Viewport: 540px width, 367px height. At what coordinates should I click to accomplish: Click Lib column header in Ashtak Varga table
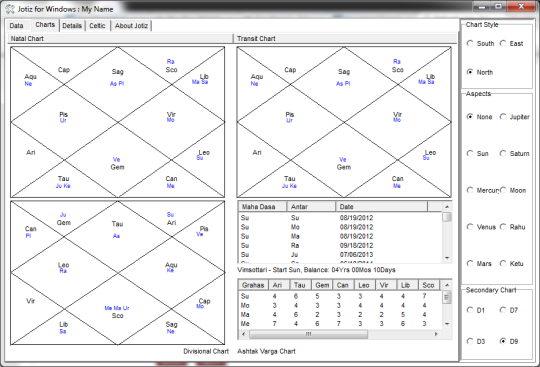pyautogui.click(x=407, y=285)
